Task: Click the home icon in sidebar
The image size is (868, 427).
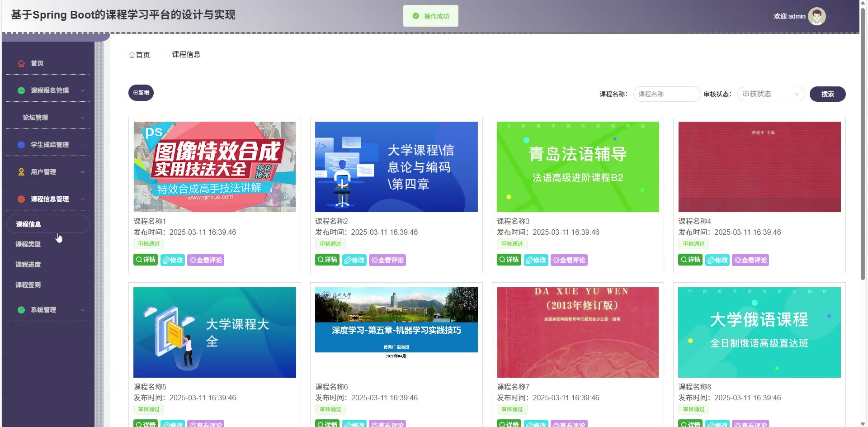Action: click(x=21, y=63)
